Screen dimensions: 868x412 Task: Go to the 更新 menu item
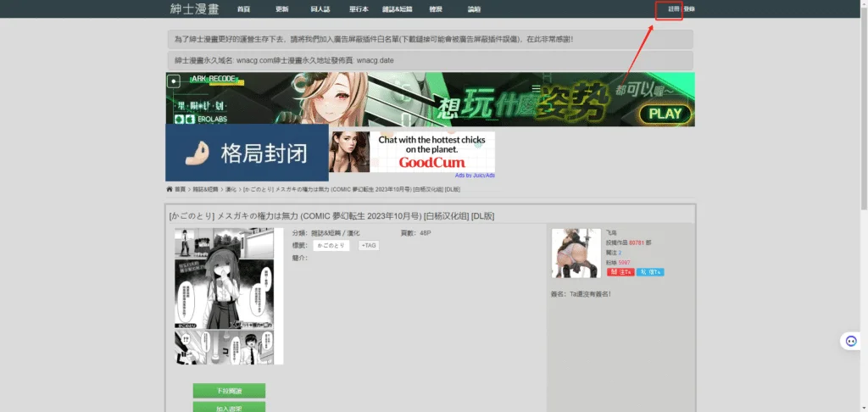point(282,9)
